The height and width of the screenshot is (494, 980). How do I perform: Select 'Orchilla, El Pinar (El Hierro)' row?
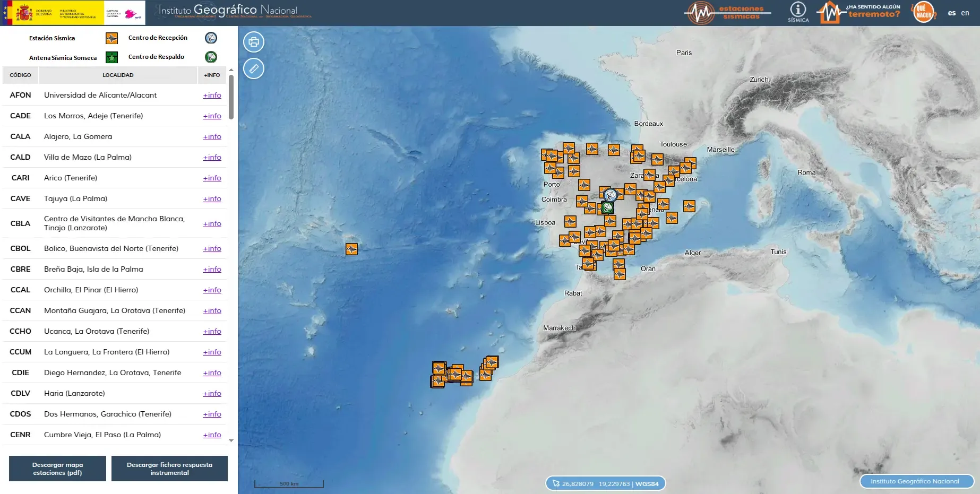[115, 290]
